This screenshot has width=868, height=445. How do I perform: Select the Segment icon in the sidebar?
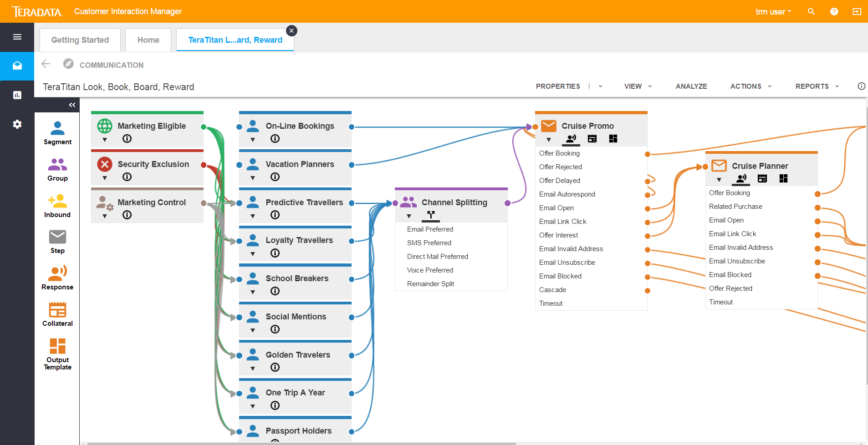(x=57, y=129)
